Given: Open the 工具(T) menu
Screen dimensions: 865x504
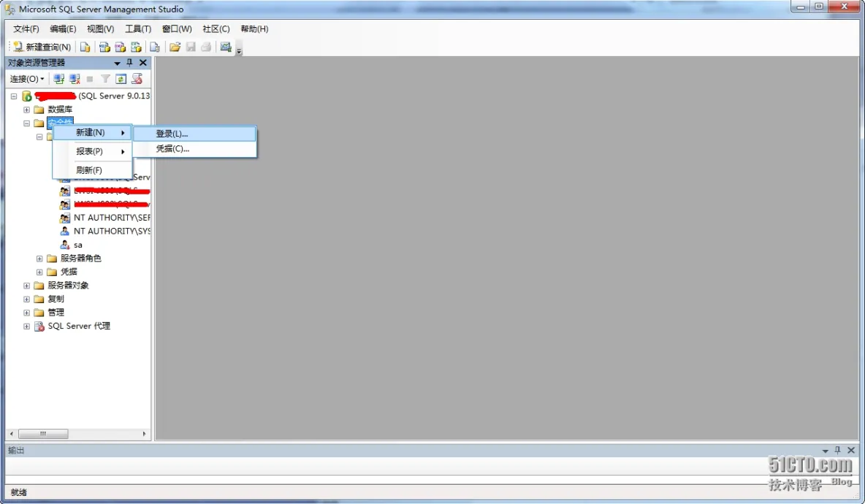Looking at the screenshot, I should click(x=138, y=28).
